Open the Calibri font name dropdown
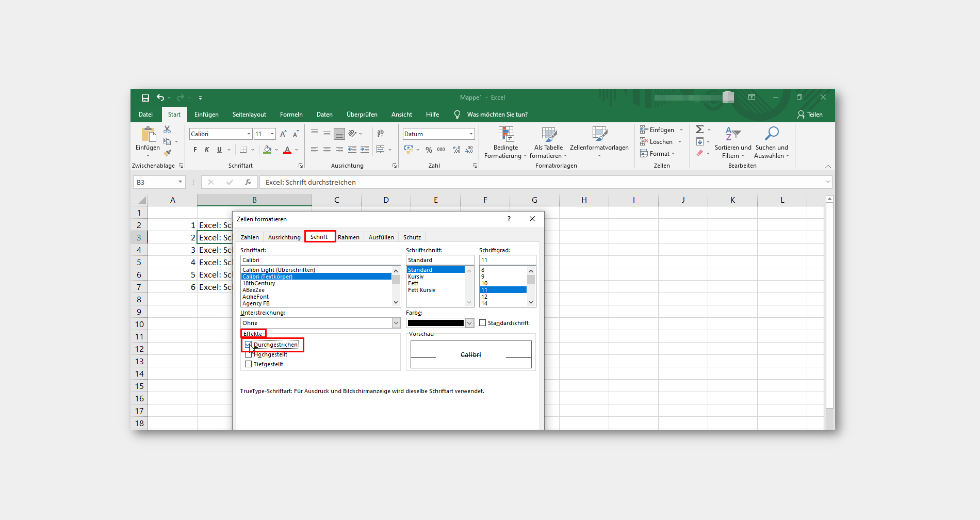This screenshot has height=520, width=980. [249, 134]
